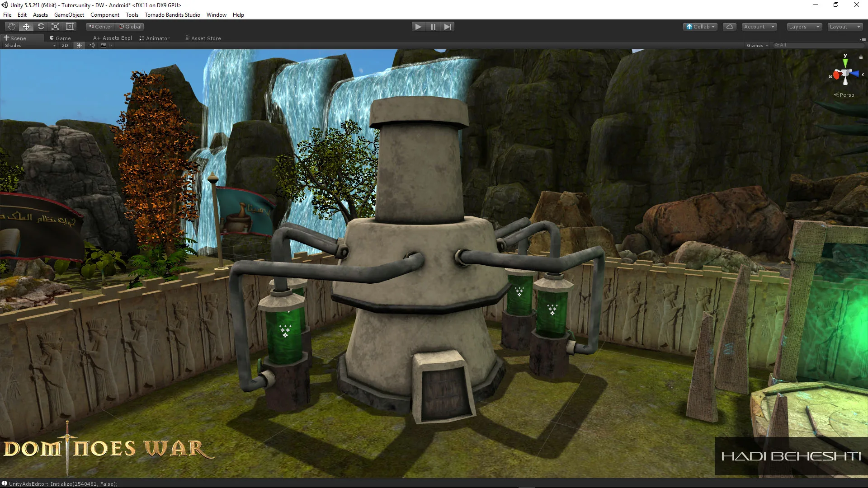Select the Move tool
This screenshot has height=488, width=868.
coord(26,27)
